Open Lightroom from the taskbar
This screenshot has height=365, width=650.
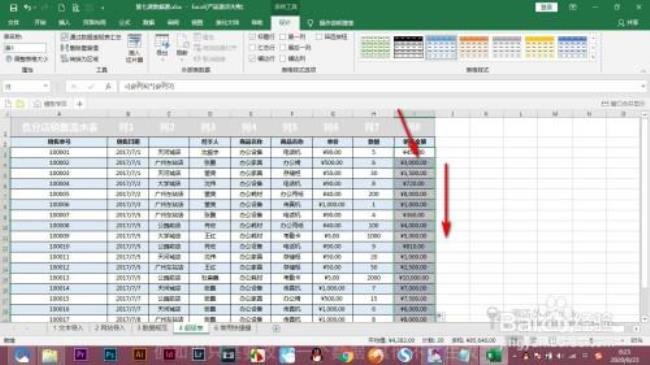tap(199, 355)
